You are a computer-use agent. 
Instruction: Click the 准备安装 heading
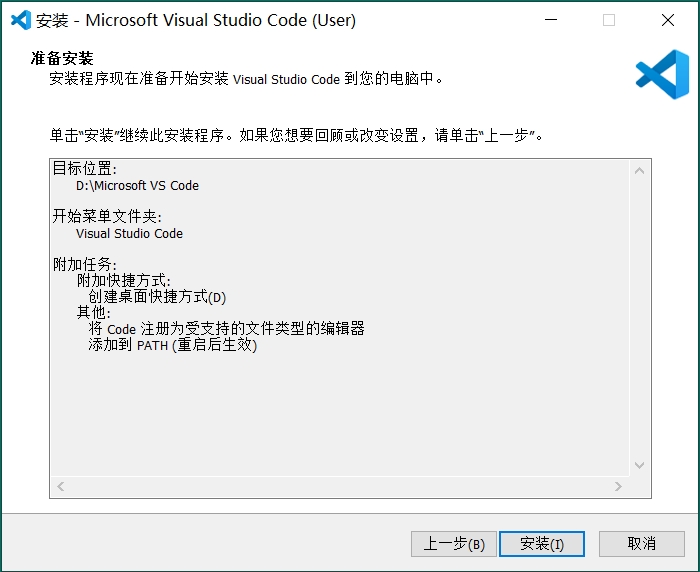(62, 58)
